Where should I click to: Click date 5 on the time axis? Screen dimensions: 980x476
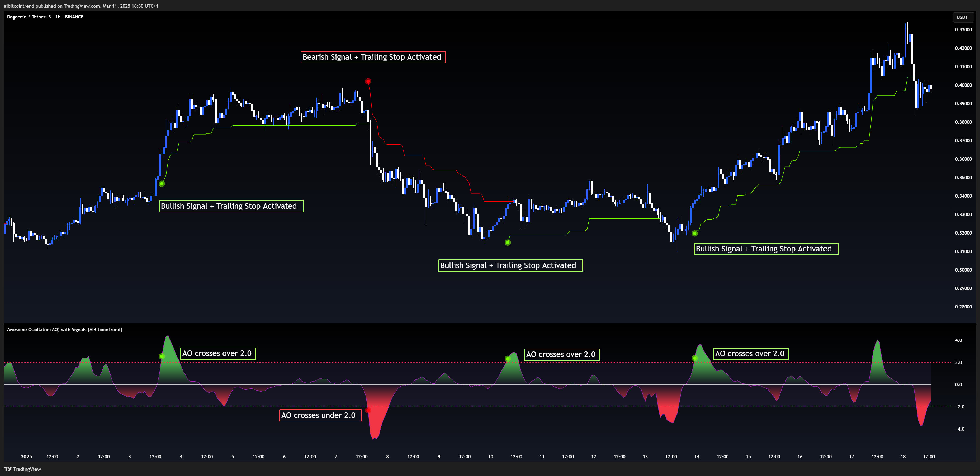coord(233,457)
